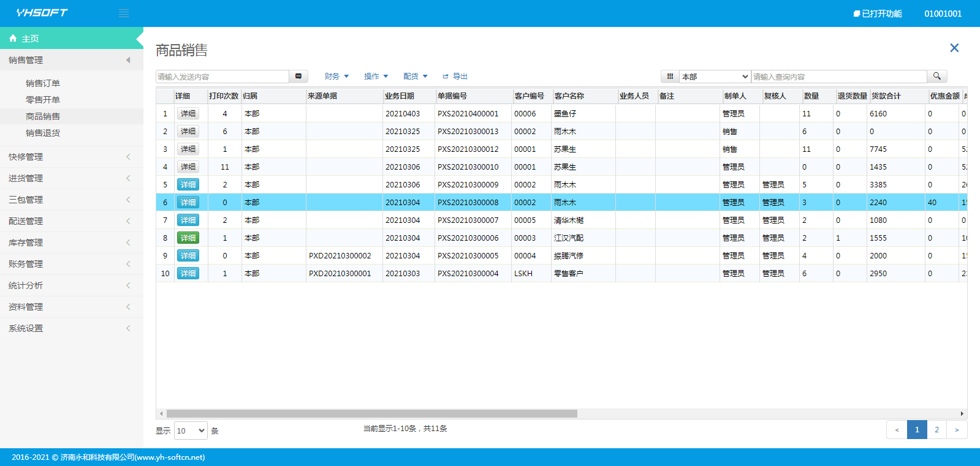Go to page 2
980x466 pixels.
(x=936, y=430)
